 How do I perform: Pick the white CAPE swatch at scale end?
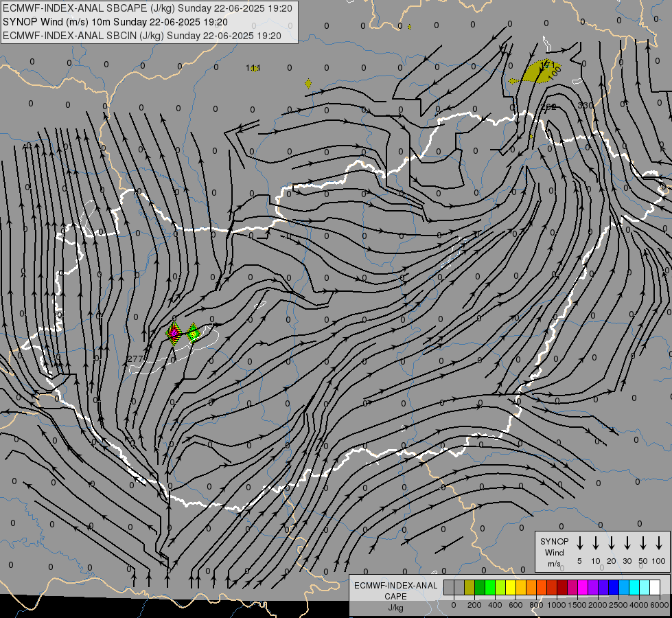[x=655, y=587]
